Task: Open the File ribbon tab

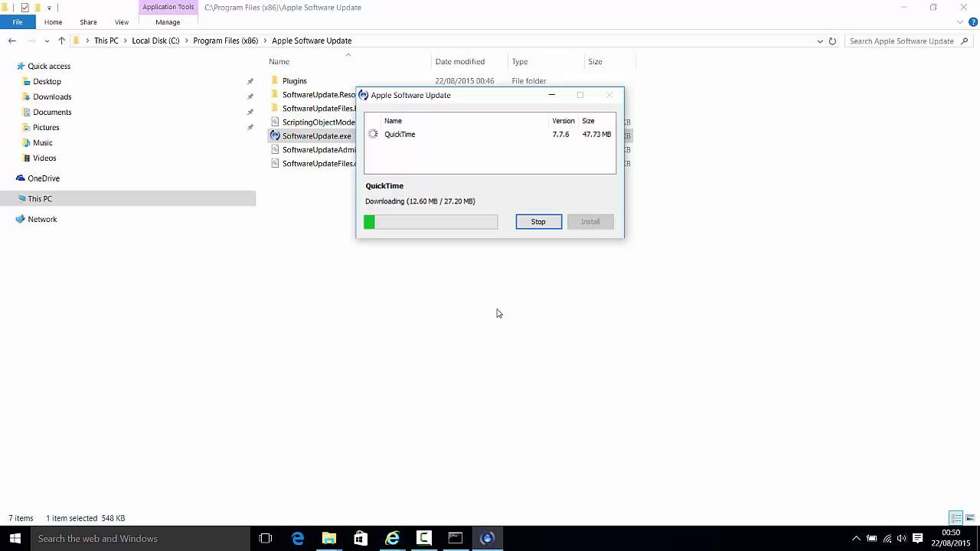Action: tap(17, 22)
